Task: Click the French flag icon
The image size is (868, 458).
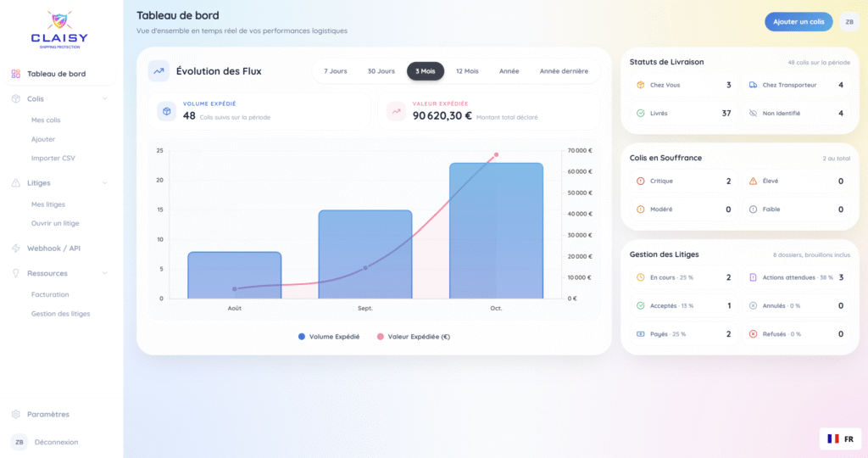Action: click(x=833, y=438)
